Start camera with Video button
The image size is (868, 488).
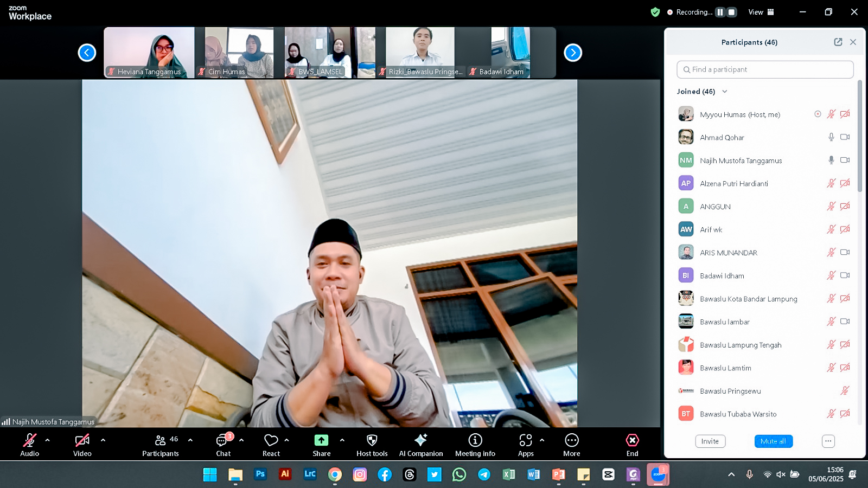(x=82, y=445)
